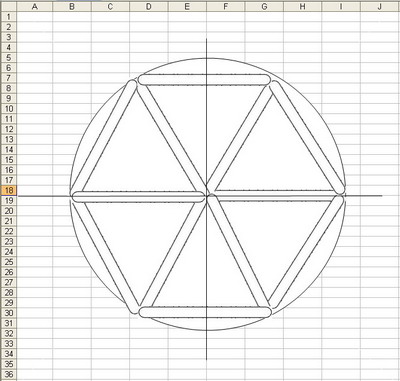Screen dimensions: 400x381
Task: Select the large circle outline at bottom
Action: [207, 330]
